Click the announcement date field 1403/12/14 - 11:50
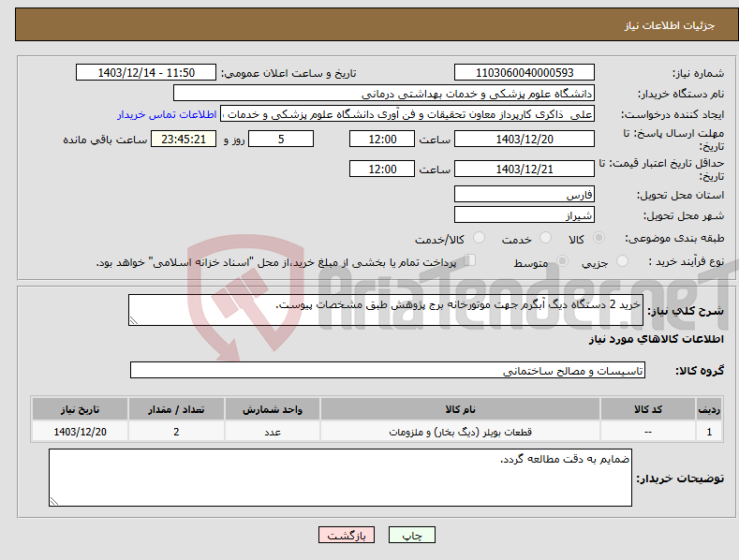The width and height of the screenshot is (739, 560). tap(146, 73)
